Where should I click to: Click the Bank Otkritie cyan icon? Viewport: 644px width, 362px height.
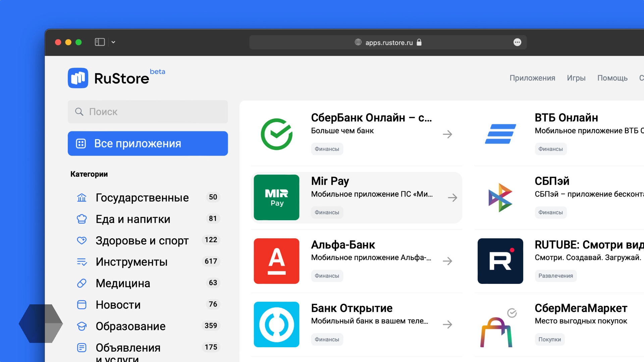coord(276,324)
